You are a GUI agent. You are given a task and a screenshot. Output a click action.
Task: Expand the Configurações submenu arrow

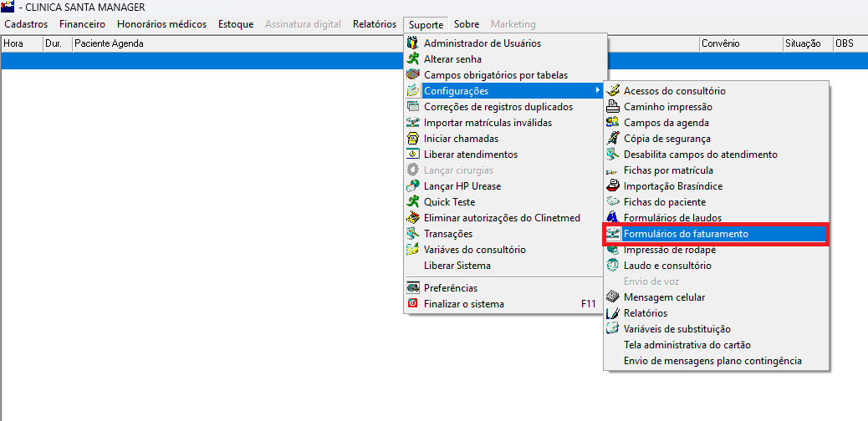point(596,90)
